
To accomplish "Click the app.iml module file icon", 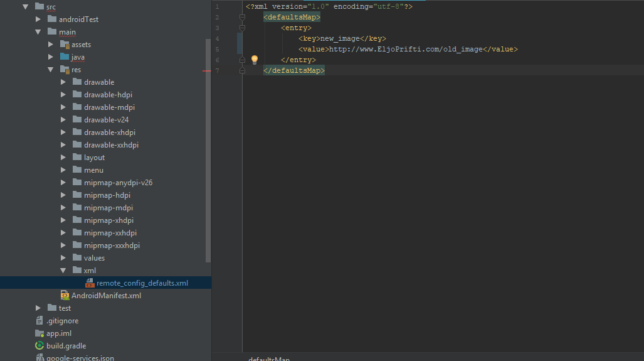I will click(x=40, y=333).
